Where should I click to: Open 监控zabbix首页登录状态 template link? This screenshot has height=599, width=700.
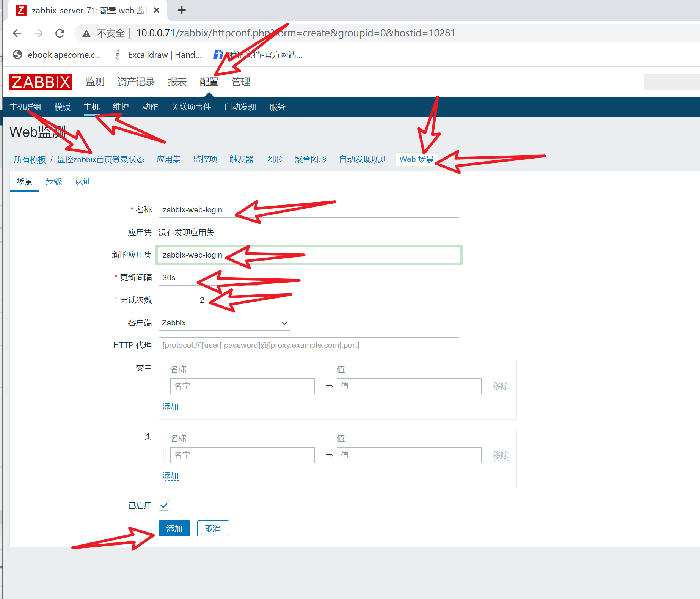[101, 159]
